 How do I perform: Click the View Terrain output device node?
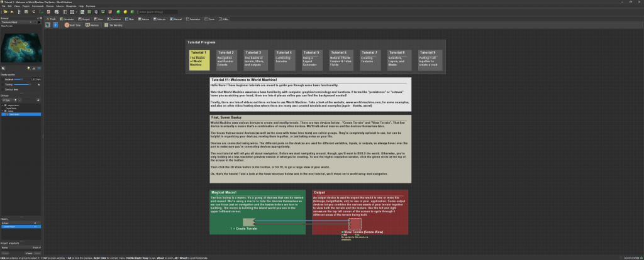click(355, 224)
